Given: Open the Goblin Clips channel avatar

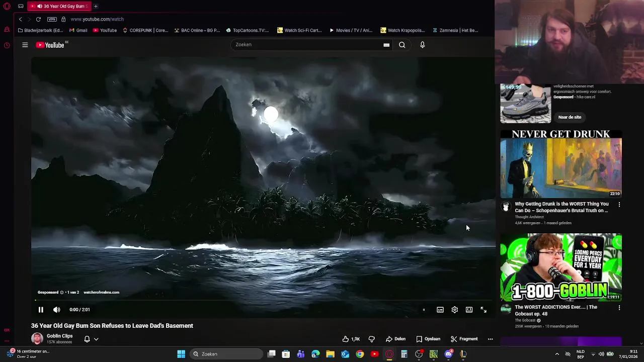Looking at the screenshot, I should click(37, 338).
